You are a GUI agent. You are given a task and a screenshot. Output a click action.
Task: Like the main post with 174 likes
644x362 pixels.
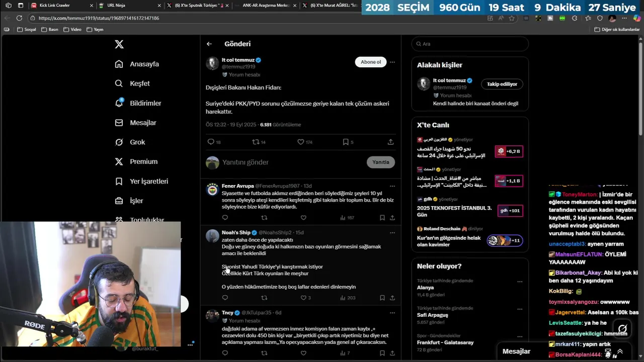pyautogui.click(x=301, y=142)
